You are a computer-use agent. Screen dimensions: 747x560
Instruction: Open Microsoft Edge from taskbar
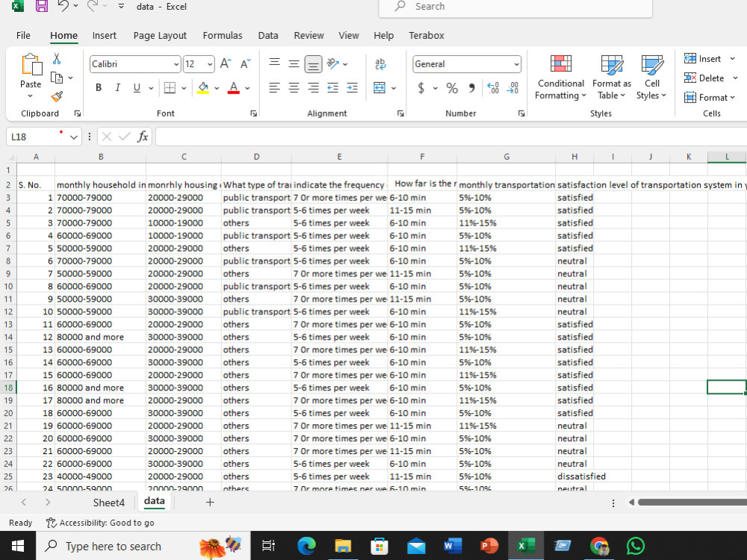pyautogui.click(x=306, y=546)
